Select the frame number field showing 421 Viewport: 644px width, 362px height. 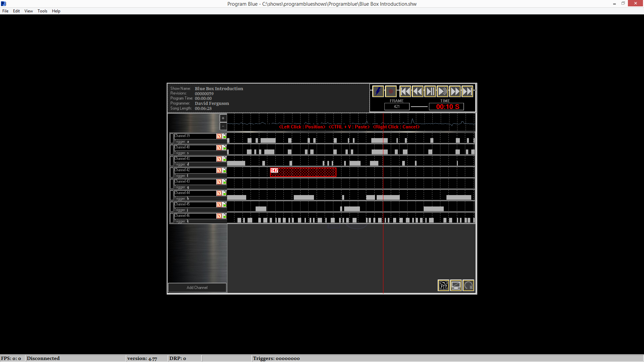396,107
